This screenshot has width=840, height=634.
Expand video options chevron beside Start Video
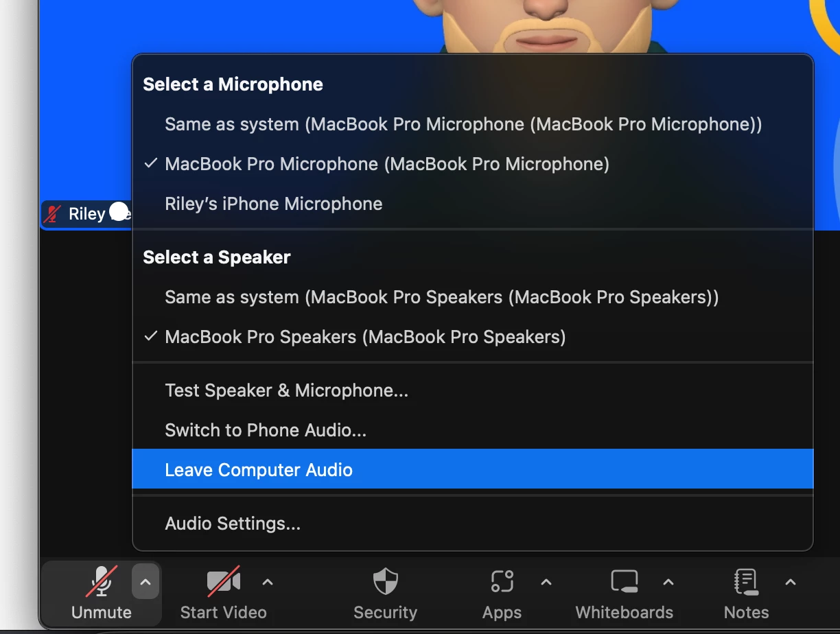pyautogui.click(x=268, y=583)
